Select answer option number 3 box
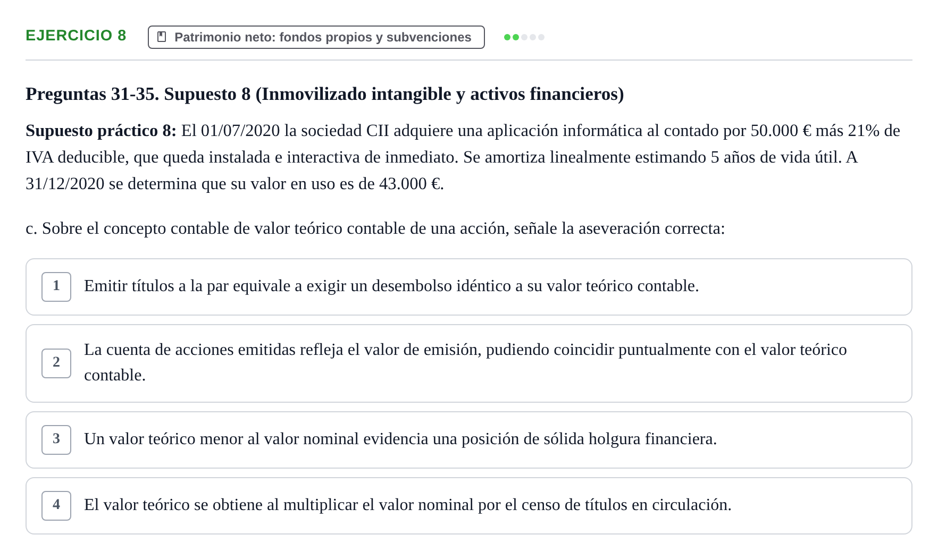The width and height of the screenshot is (938, 560). pos(56,440)
